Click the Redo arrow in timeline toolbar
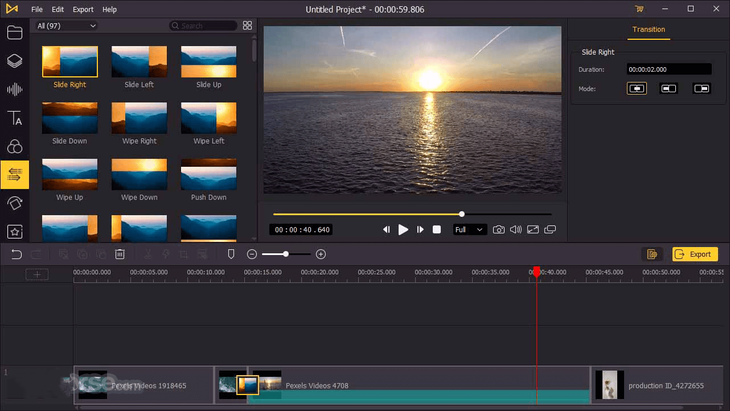 pos(36,254)
